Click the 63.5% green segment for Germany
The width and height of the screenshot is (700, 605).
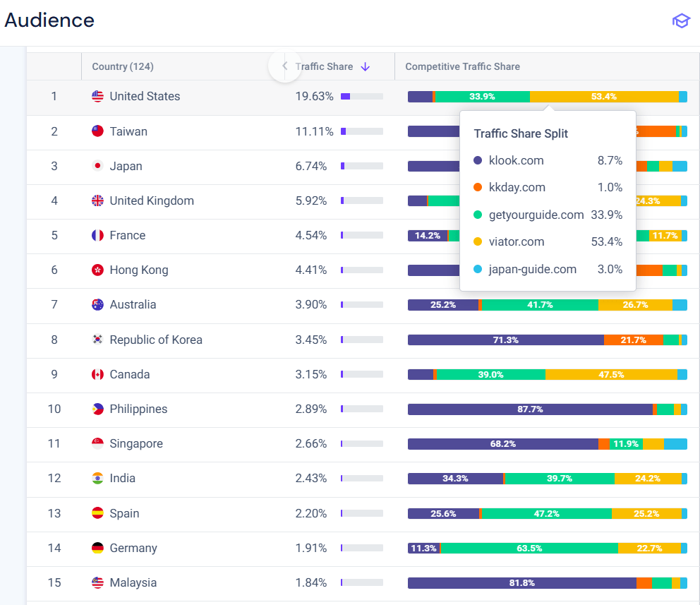pos(529,548)
